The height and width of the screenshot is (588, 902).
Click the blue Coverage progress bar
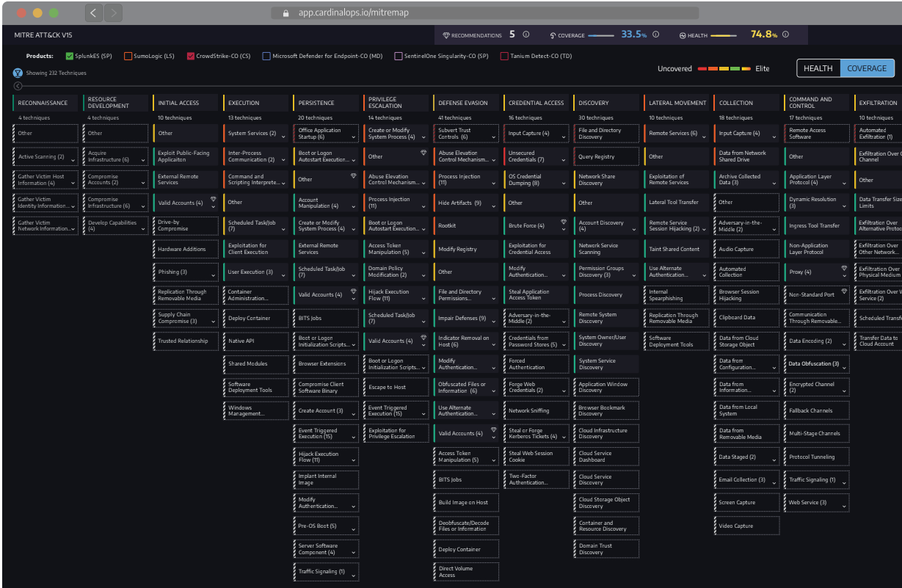[600, 35]
